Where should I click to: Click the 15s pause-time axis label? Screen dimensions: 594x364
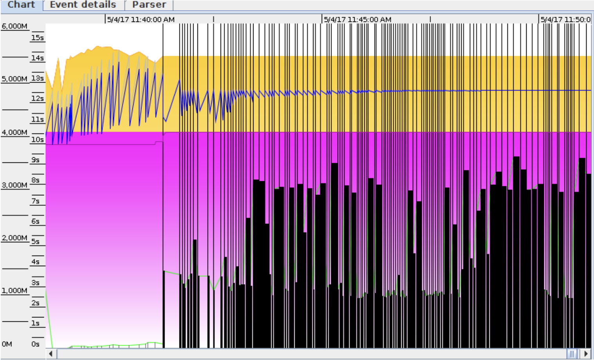pos(37,38)
